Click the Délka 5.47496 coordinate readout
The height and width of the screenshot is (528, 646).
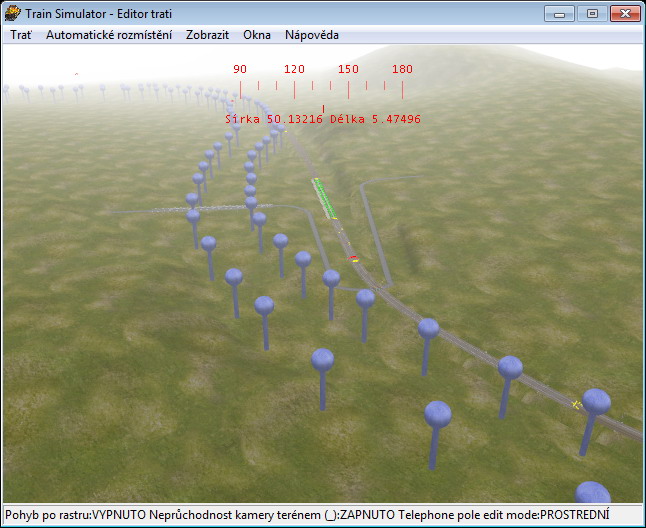click(375, 119)
